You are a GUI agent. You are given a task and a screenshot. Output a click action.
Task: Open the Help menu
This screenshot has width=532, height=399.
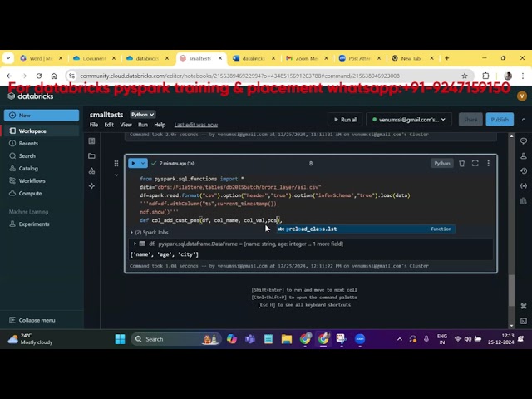[160, 125]
